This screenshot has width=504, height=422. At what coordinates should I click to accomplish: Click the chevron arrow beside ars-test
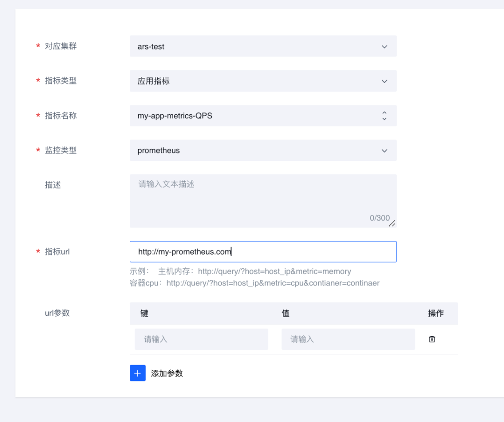pos(385,47)
